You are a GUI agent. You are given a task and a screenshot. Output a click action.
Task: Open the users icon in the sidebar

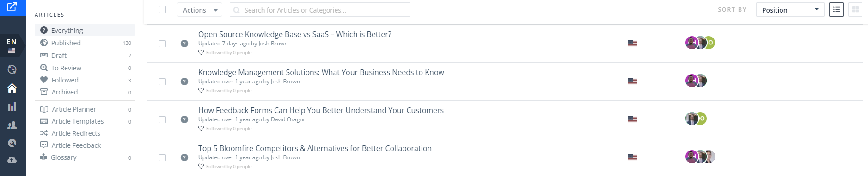tap(12, 125)
